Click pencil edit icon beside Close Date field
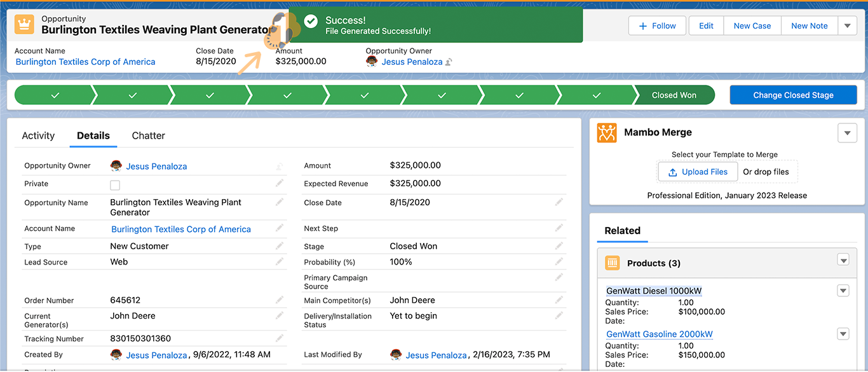 pyautogui.click(x=559, y=202)
